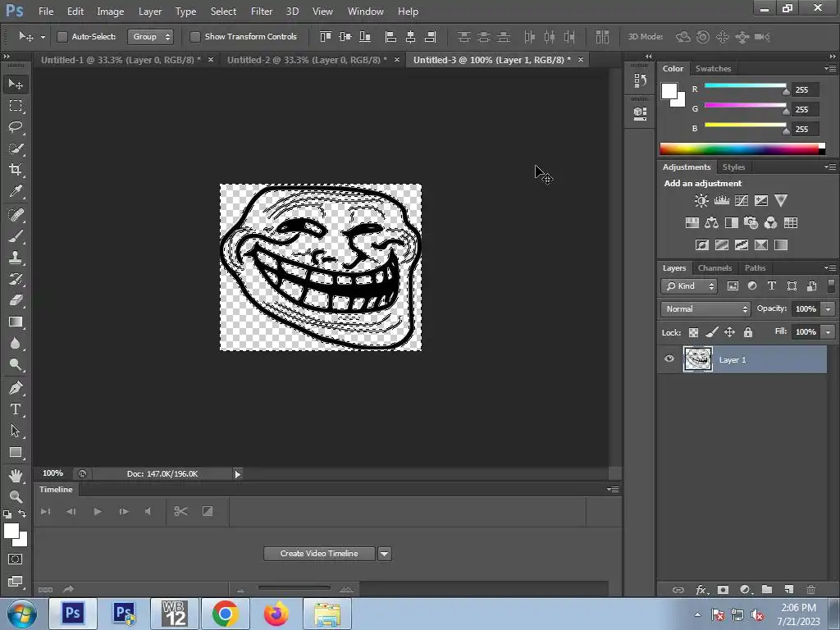Select the Dodge tool
Screen dimensions: 840x630
(x=16, y=365)
